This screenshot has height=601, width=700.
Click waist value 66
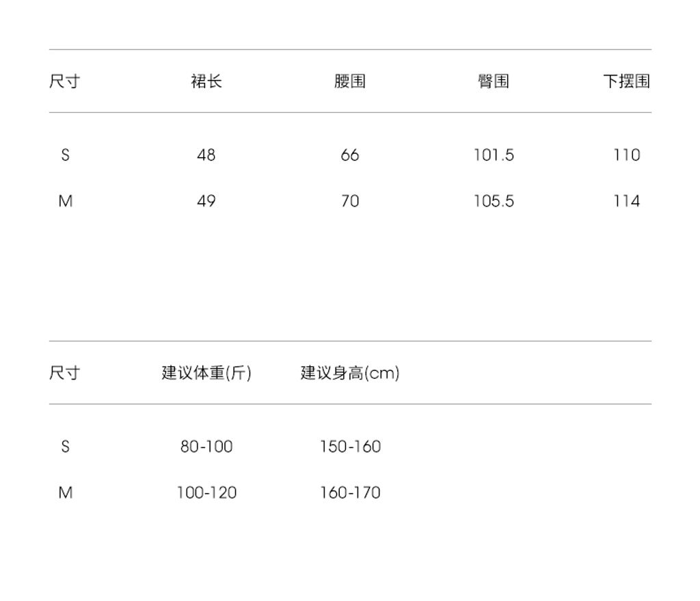tap(350, 155)
